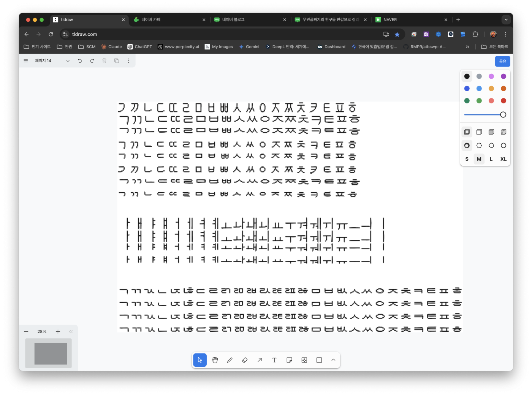Click the minimap thumbnail preview
The image size is (532, 396).
click(x=51, y=353)
